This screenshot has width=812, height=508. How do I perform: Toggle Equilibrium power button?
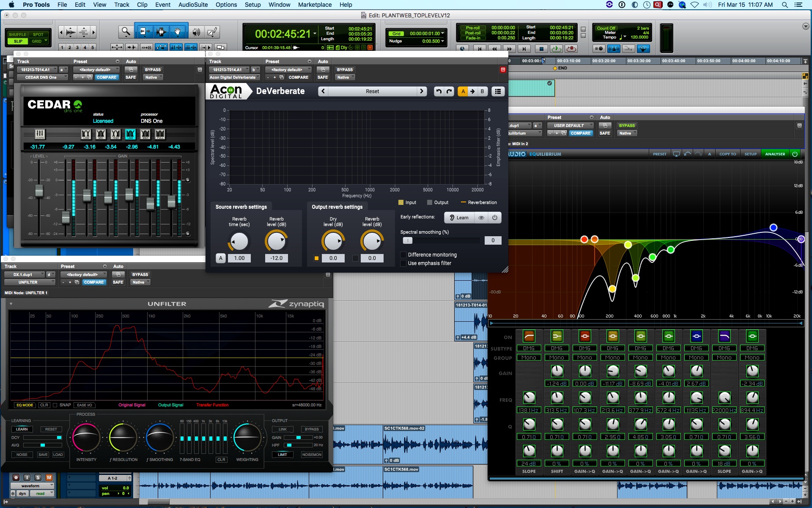[795, 154]
